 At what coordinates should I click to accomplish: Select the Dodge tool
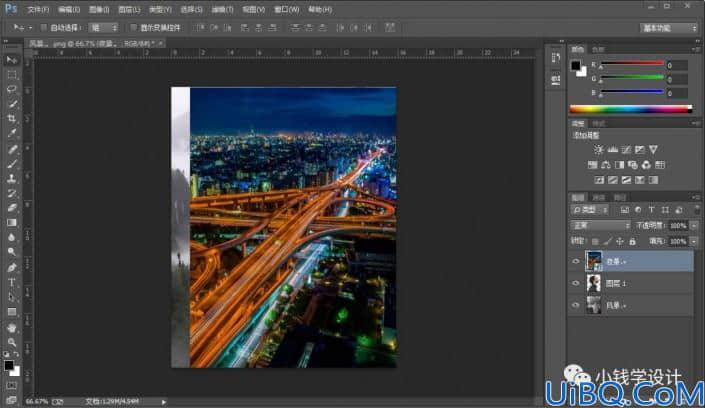[x=12, y=252]
